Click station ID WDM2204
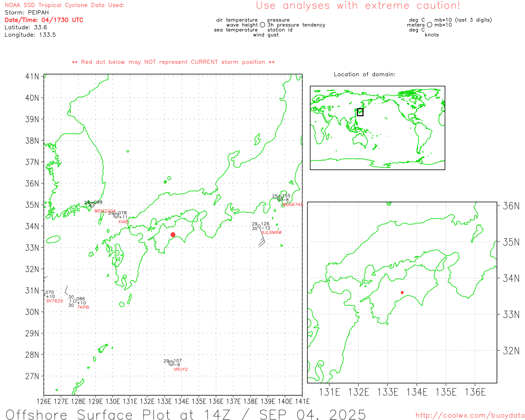This screenshot has width=525, height=420. click(x=105, y=211)
